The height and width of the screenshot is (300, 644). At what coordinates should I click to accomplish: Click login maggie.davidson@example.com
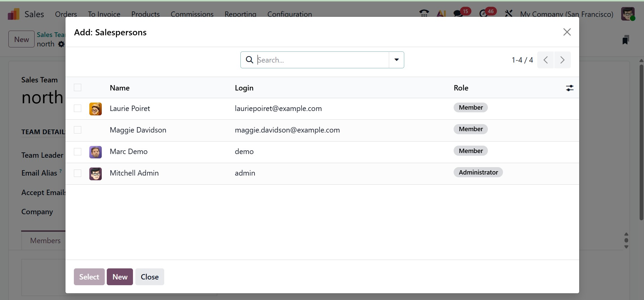[x=287, y=130]
